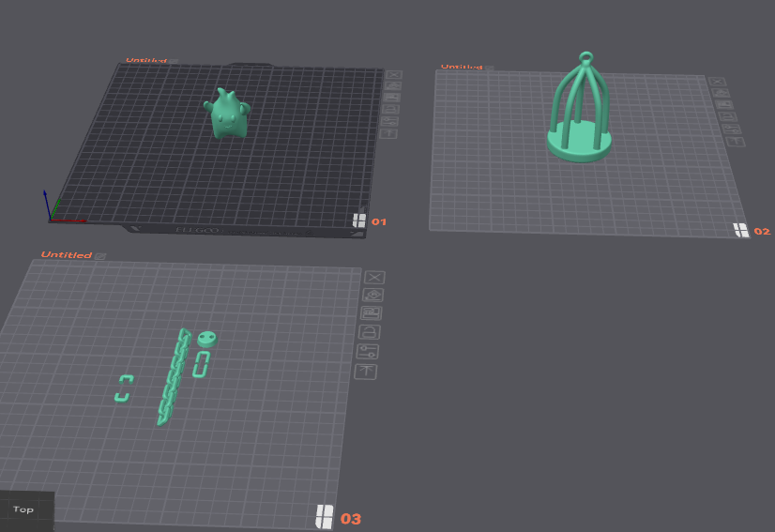Viewport: 775px width, 532px height.
Task: Open plate 02 settings sliders icon
Action: [732, 129]
